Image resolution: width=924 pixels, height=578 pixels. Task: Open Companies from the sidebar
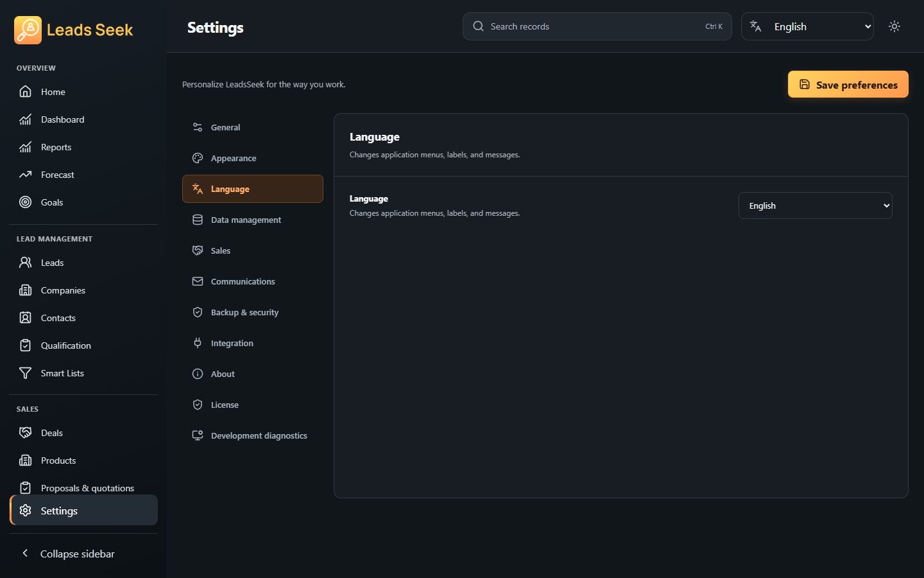click(83, 290)
